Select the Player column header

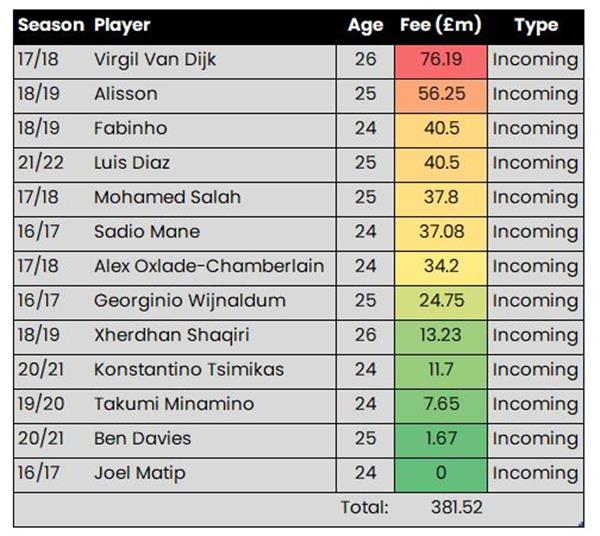coord(122,26)
